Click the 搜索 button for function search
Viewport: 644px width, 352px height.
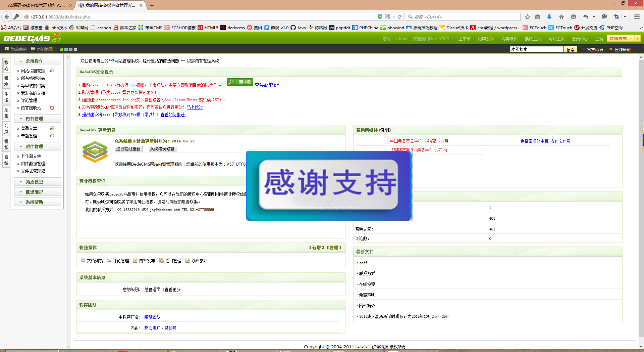[x=570, y=49]
